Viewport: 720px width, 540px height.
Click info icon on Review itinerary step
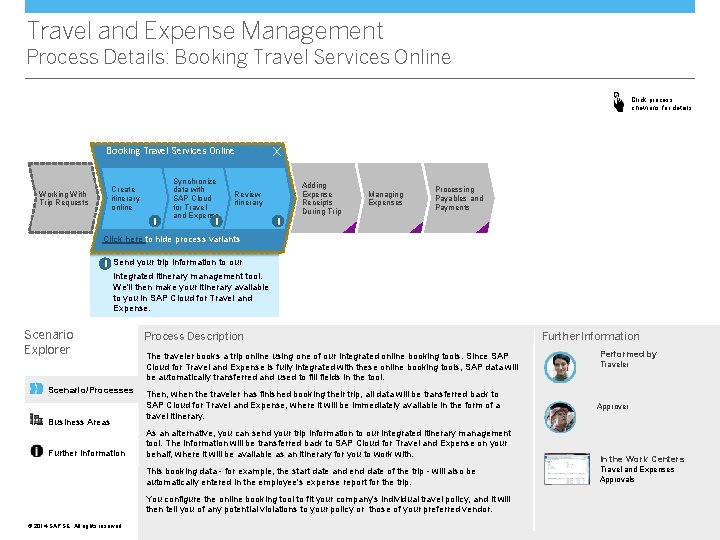point(278,221)
